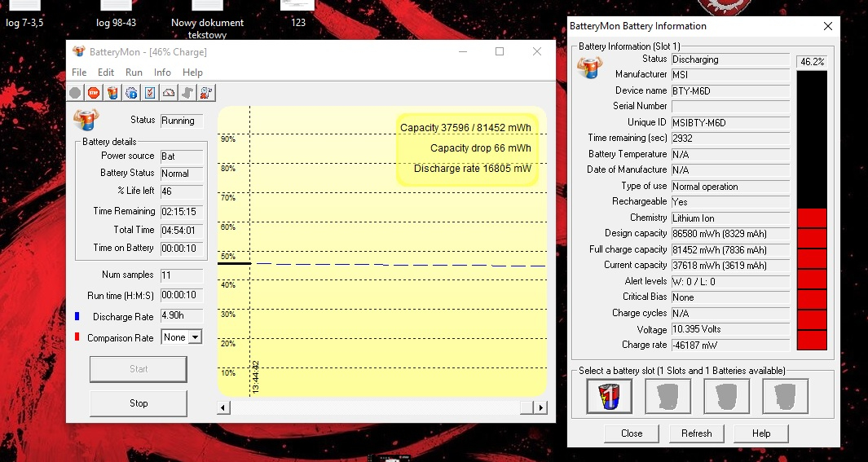Click Help button in Battery Information window
This screenshot has height=462, width=868.
point(761,433)
